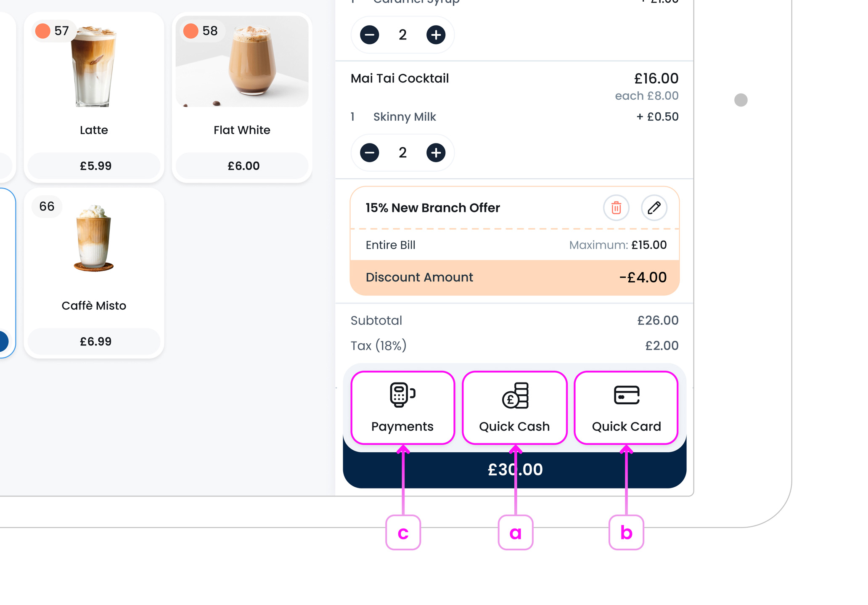Delete the 15% New Branch Offer discount
Image resolution: width=868 pixels, height=605 pixels.
point(616,207)
